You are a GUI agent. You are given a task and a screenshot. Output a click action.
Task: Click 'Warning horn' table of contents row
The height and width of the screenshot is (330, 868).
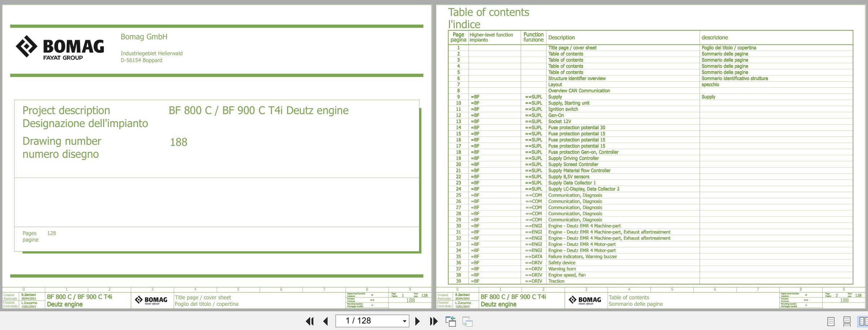pos(562,269)
